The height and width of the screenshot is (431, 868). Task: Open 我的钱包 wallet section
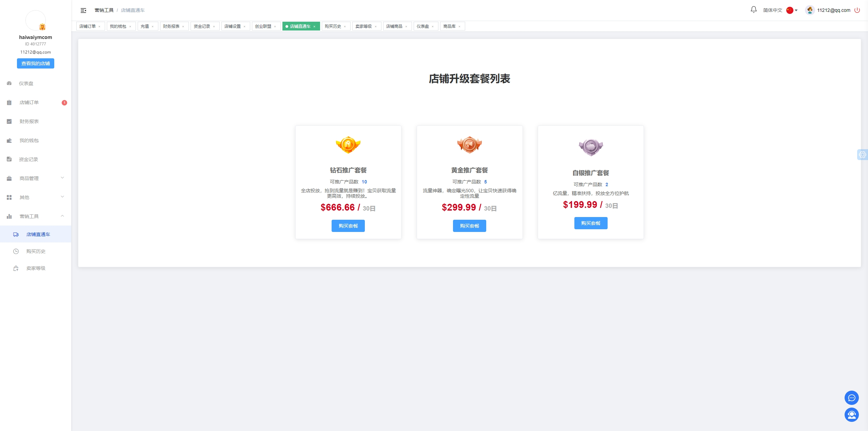[x=28, y=140]
